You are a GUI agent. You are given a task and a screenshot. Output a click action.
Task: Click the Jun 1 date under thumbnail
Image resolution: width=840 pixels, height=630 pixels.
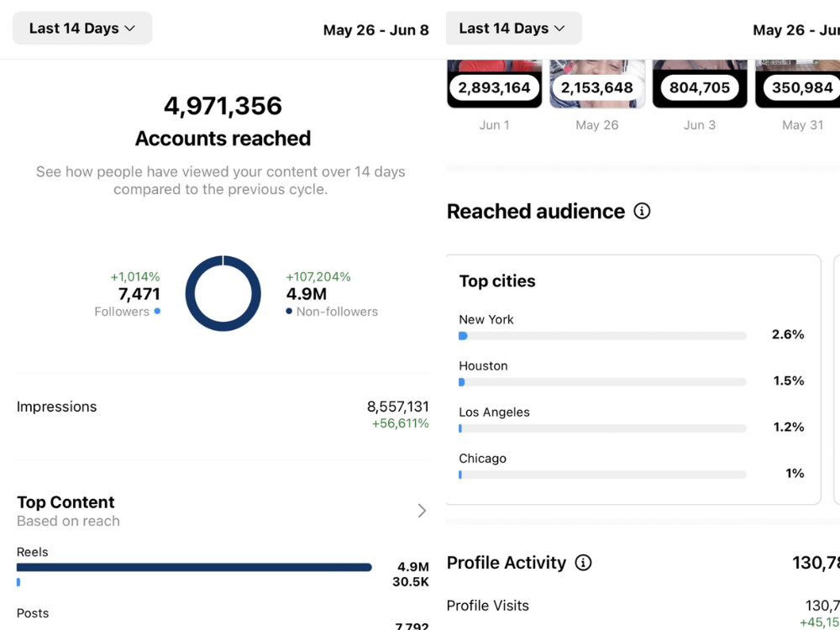(495, 125)
